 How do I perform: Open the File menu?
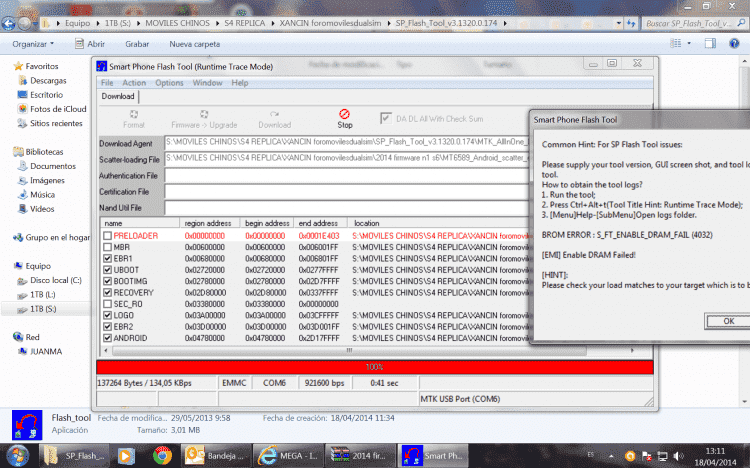click(107, 83)
